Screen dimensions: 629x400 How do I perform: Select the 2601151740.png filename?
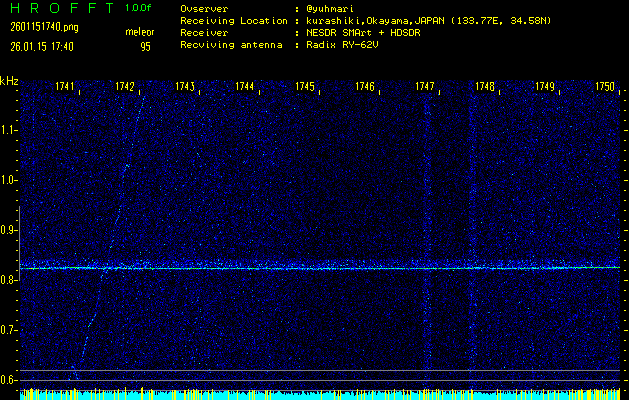[36, 27]
